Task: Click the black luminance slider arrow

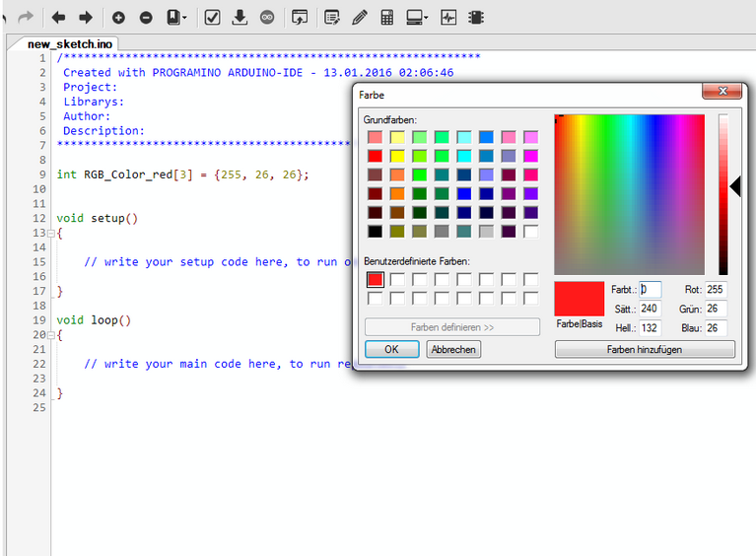Action: coord(735,186)
